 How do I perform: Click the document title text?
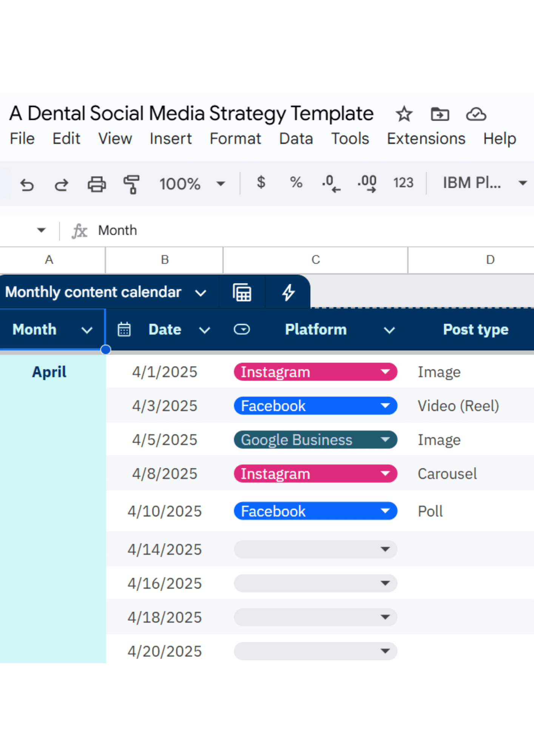tap(191, 113)
